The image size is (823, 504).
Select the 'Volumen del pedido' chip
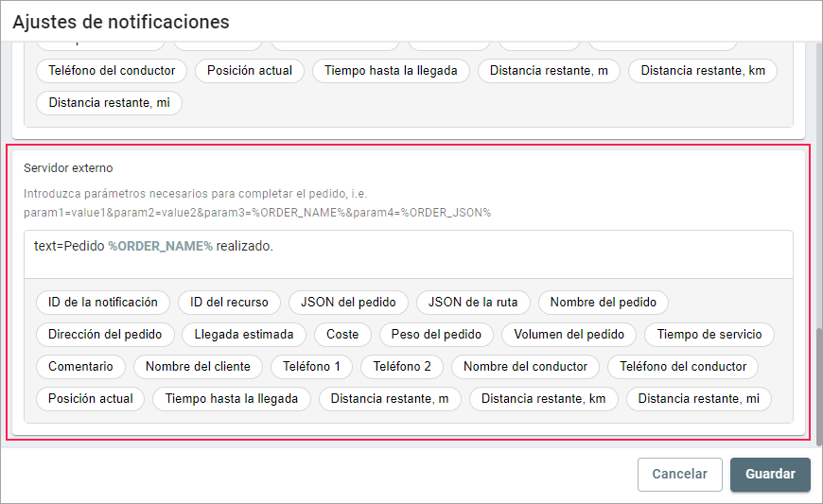[x=569, y=334]
